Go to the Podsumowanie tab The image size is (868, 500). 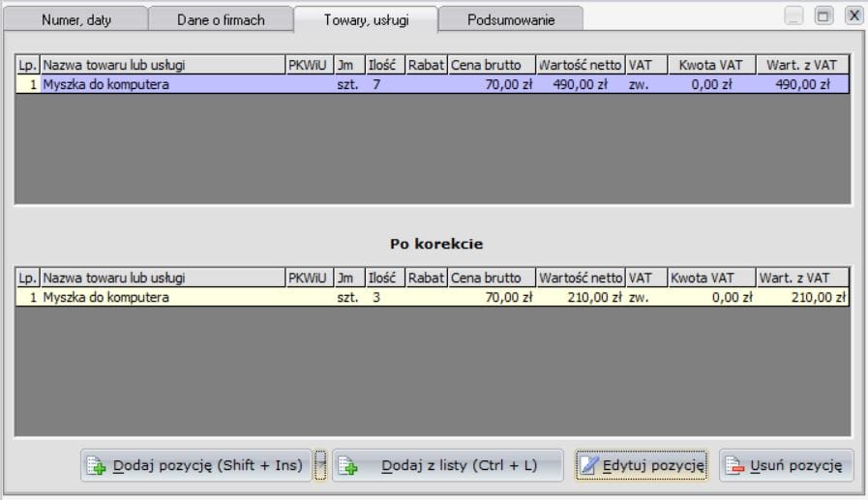(511, 19)
